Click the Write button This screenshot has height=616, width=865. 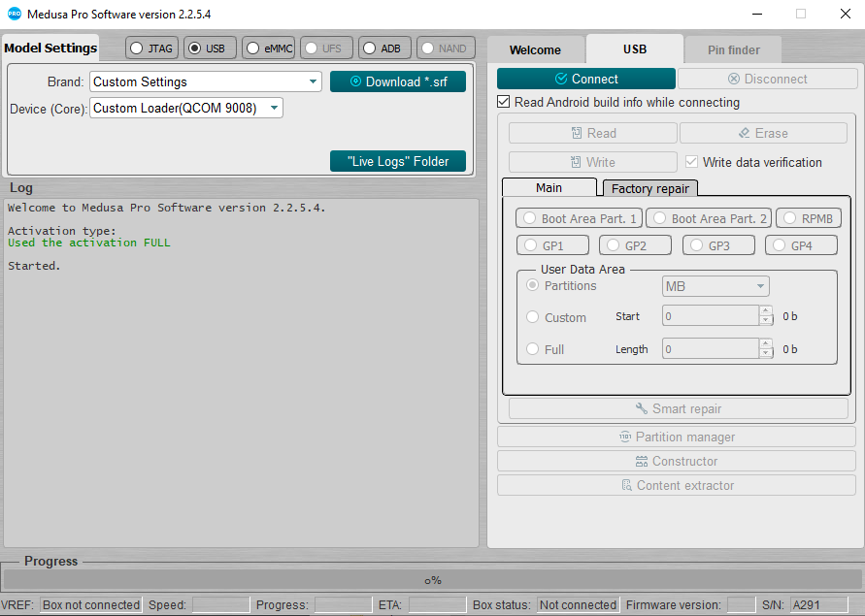593,162
